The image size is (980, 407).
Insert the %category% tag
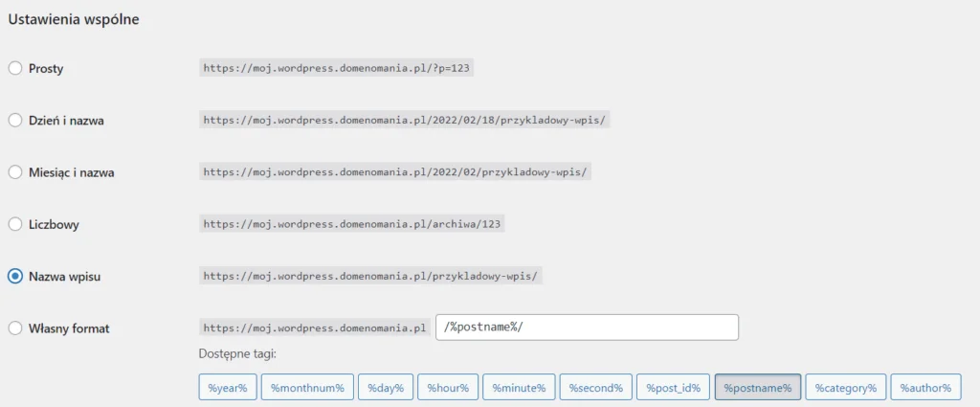click(x=846, y=387)
